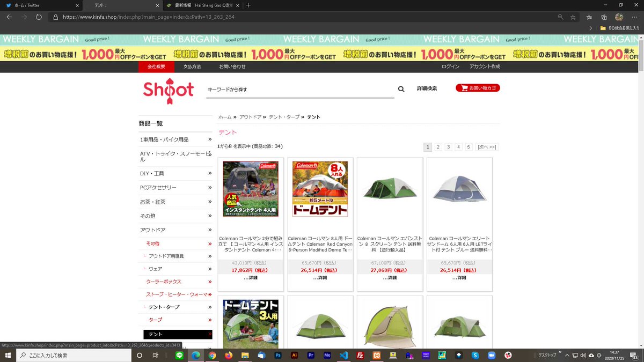This screenshot has width=644, height=362.
Task: Switch to the ホーム / Twitter tab
Action: tap(42, 5)
